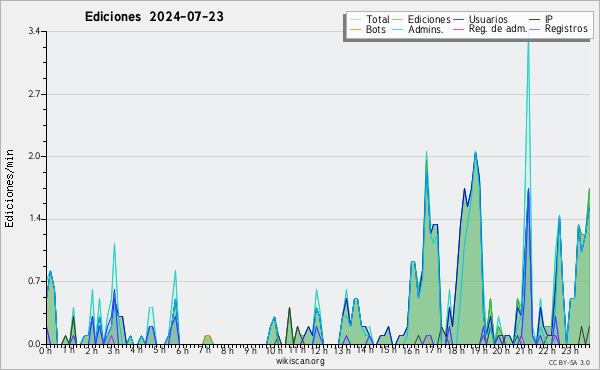Click the "Ediciones/min" y-axis label
Image resolution: width=600 pixels, height=370 pixels.
[x=9, y=188]
